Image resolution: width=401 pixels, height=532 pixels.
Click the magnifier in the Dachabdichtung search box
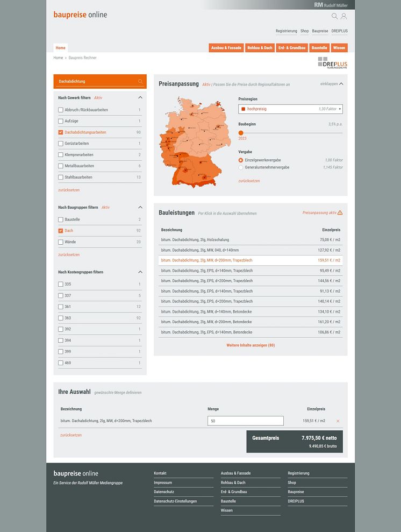(140, 81)
